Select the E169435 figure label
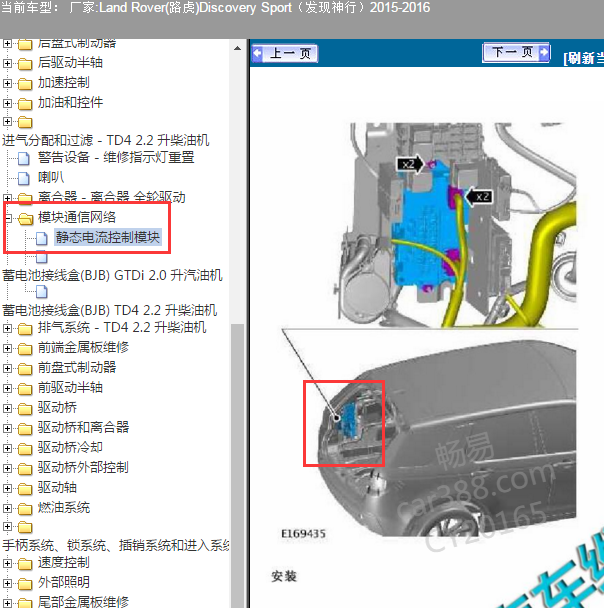The height and width of the screenshot is (608, 604). pyautogui.click(x=303, y=534)
